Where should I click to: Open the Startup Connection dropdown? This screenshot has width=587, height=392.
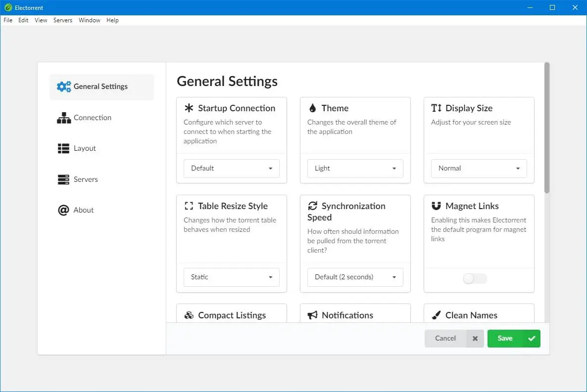pyautogui.click(x=232, y=169)
